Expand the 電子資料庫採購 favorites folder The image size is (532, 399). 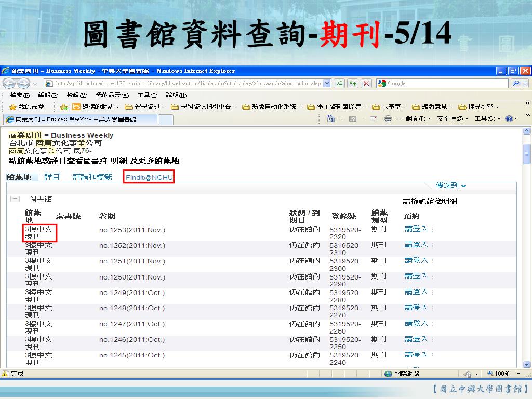[x=337, y=107]
